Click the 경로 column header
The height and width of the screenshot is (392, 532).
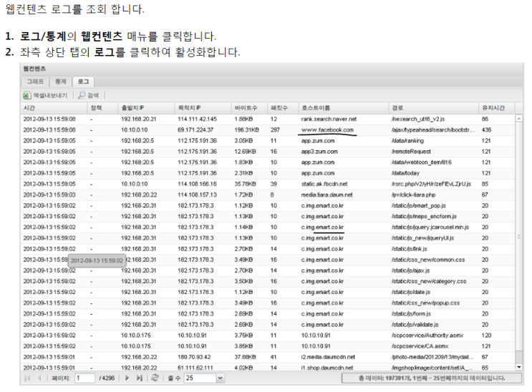coord(433,108)
